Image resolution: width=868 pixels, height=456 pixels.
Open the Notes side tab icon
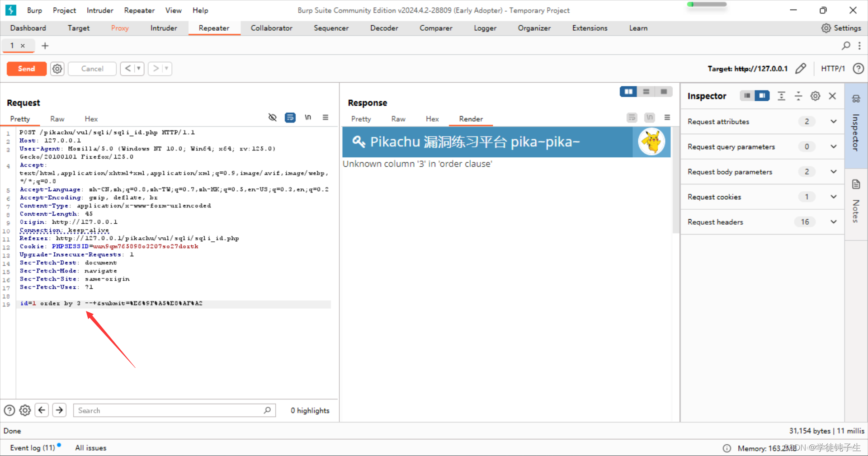pyautogui.click(x=856, y=184)
